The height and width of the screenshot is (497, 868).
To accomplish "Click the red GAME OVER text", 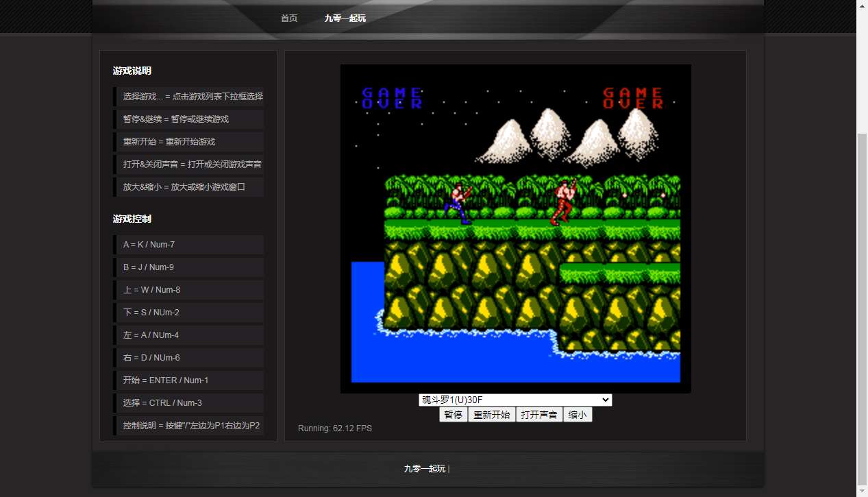I will [x=633, y=98].
